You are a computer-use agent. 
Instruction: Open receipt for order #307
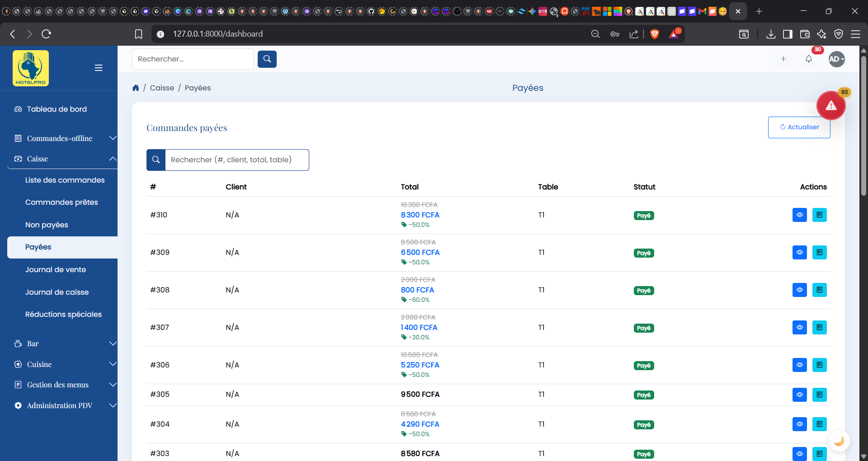tap(820, 327)
